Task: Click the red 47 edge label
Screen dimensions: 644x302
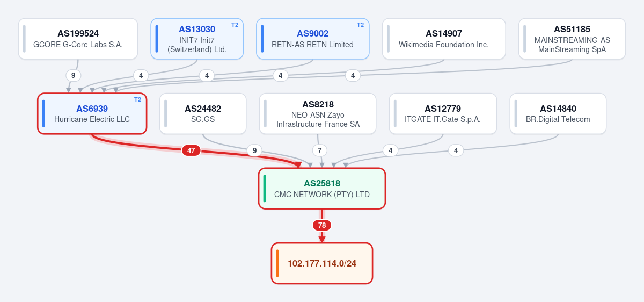Action: pyautogui.click(x=191, y=150)
